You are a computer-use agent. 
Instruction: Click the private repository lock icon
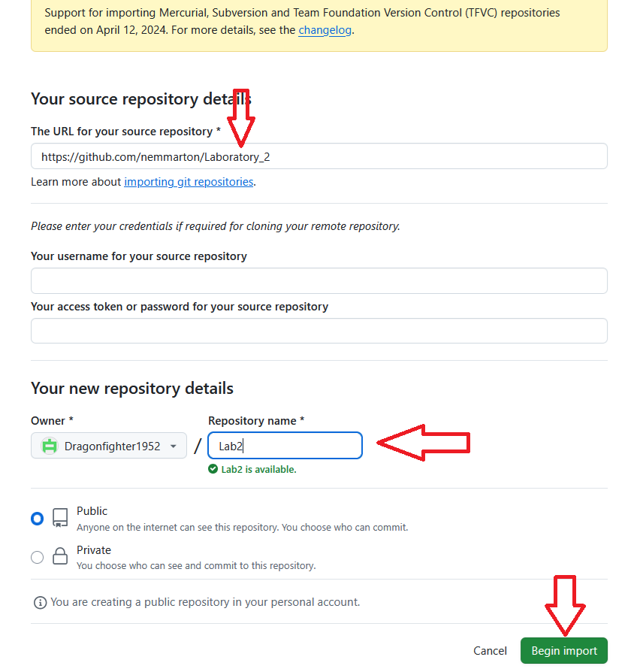pos(60,556)
